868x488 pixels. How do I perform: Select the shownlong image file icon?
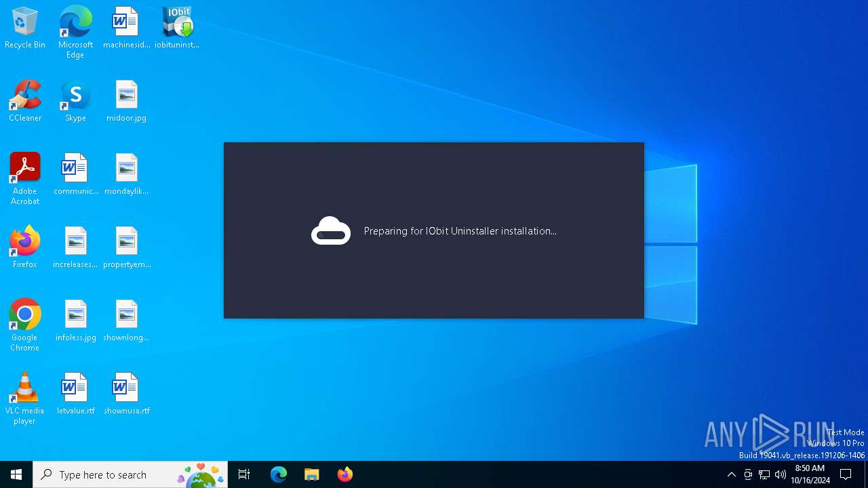pos(126,321)
